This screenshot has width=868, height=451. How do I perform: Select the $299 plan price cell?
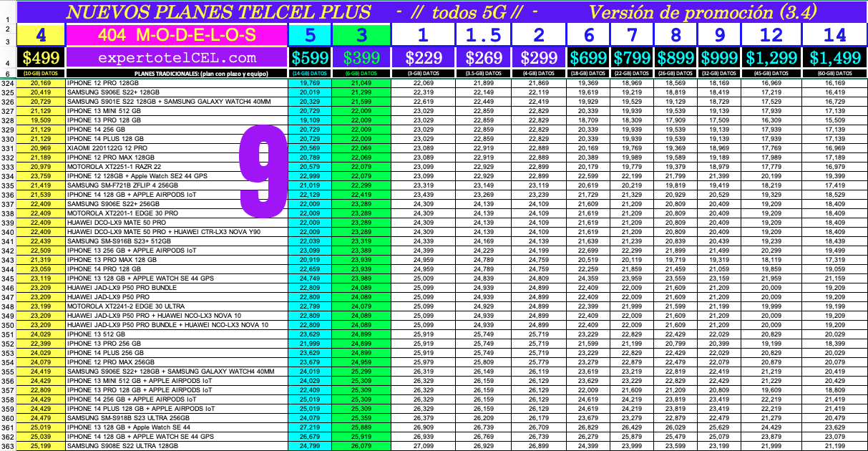pos(540,58)
